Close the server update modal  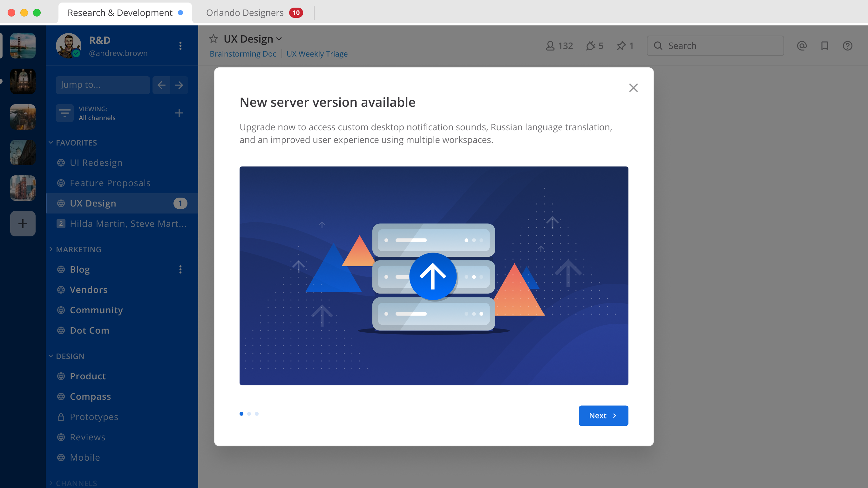pyautogui.click(x=633, y=88)
